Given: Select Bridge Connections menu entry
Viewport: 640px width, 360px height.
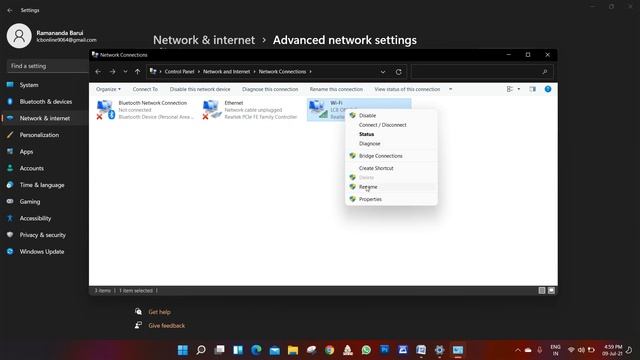Looking at the screenshot, I should [380, 156].
